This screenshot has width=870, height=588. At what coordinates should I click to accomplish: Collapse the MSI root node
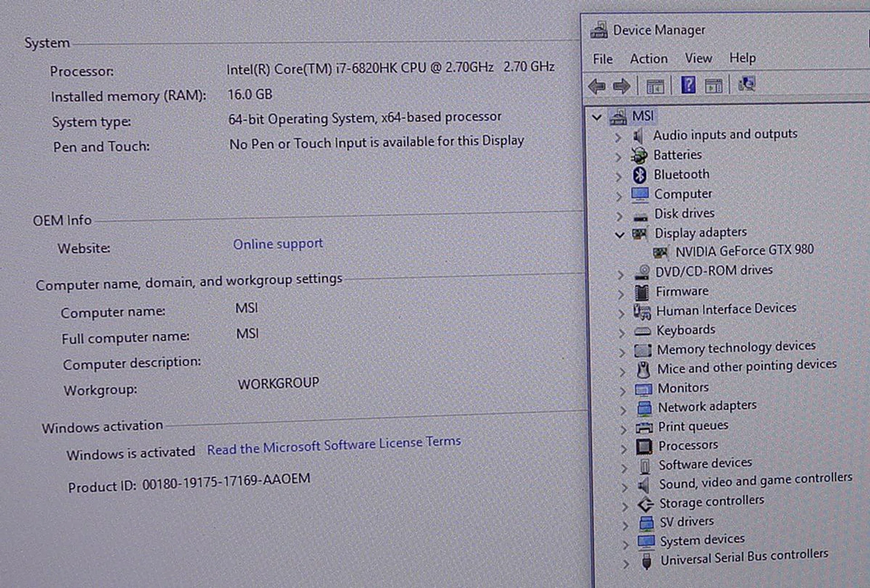pyautogui.click(x=597, y=118)
